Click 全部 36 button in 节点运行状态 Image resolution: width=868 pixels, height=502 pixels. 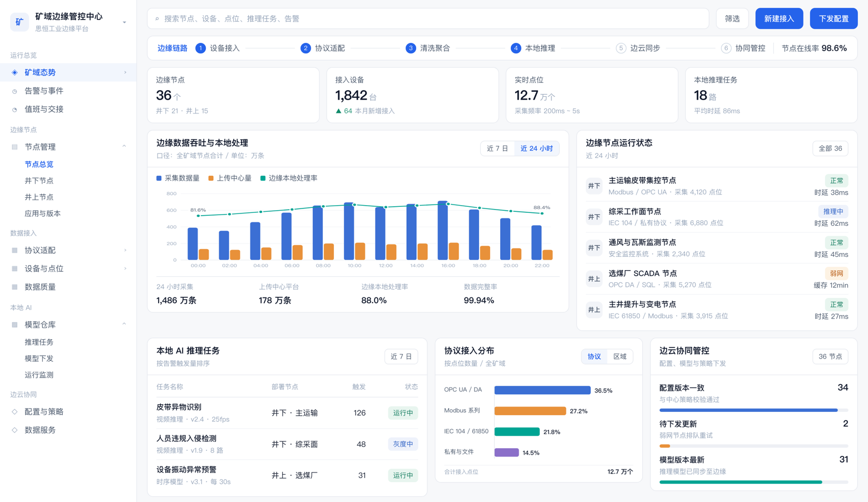830,148
